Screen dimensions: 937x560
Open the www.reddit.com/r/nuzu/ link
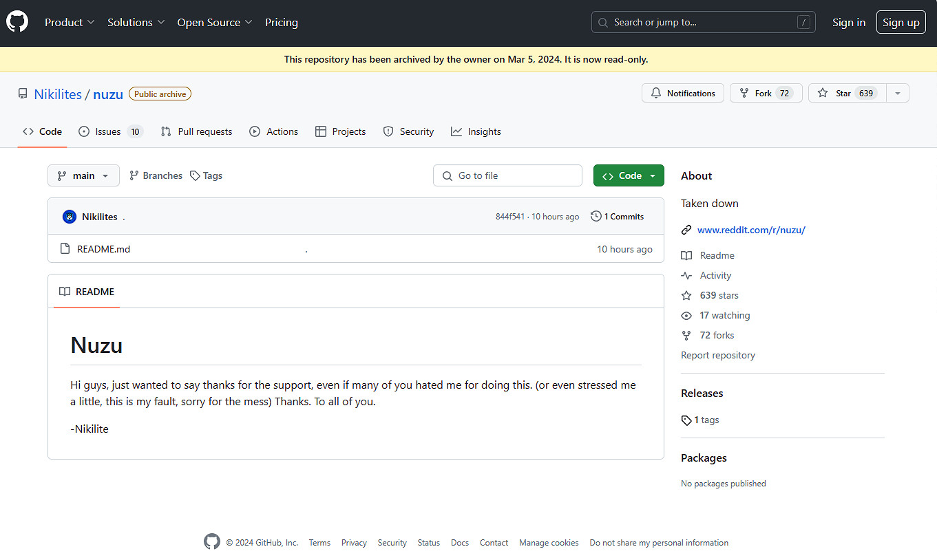pos(751,230)
